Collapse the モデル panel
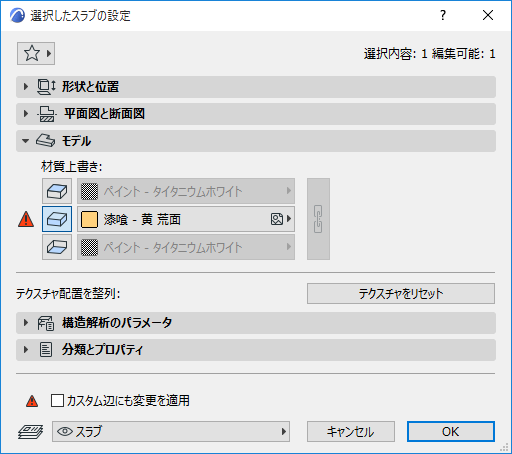The image size is (512, 454). 256,141
